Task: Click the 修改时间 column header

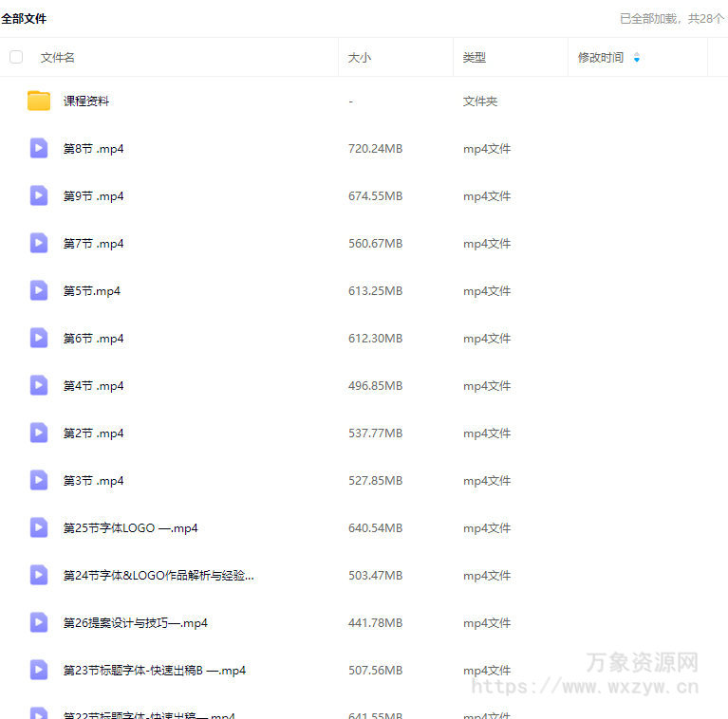Action: pos(601,58)
